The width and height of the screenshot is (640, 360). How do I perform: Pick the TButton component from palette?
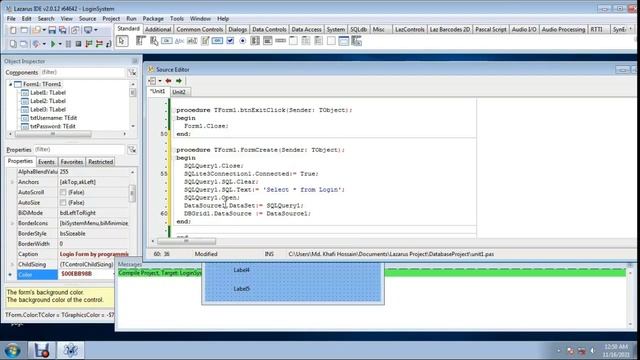click(167, 41)
